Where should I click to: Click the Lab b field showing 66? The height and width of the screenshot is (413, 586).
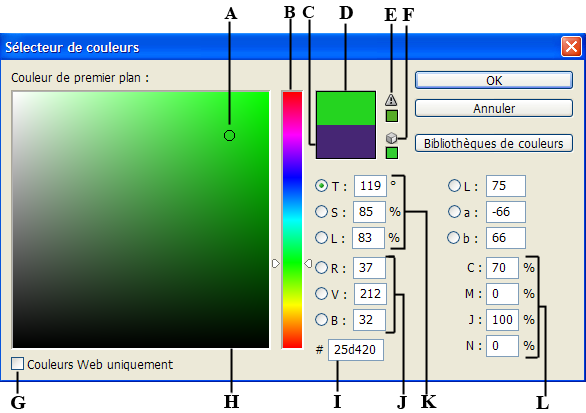tap(506, 238)
